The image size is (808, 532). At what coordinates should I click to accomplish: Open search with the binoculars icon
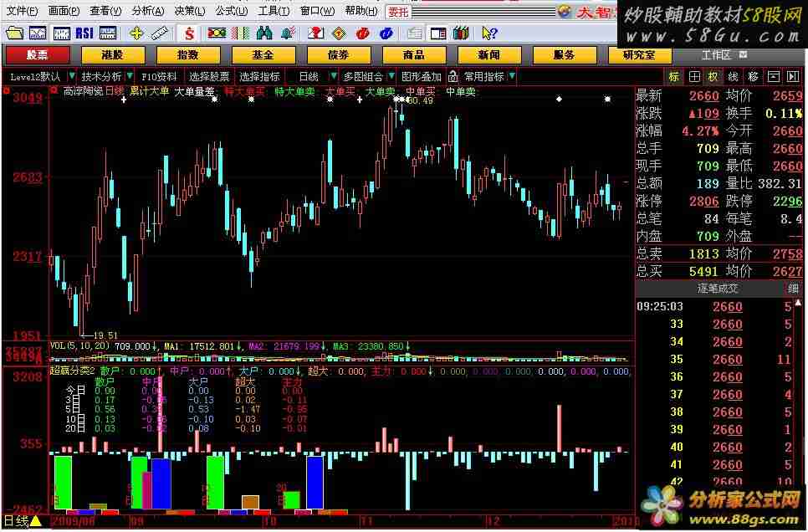pos(264,33)
